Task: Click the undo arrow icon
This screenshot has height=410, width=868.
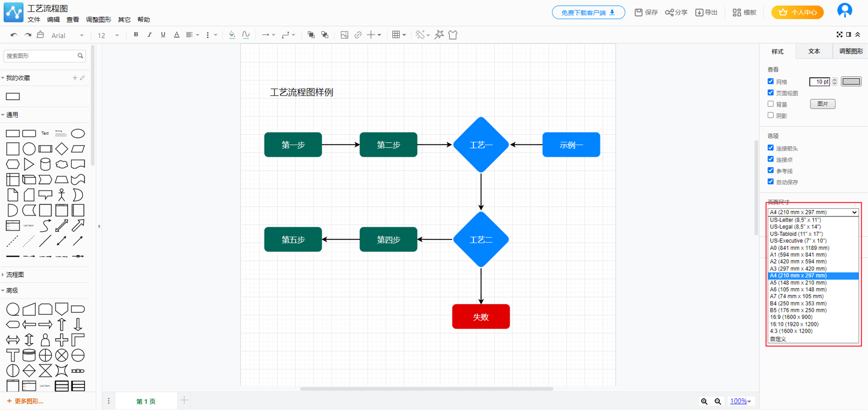Action: (14, 35)
